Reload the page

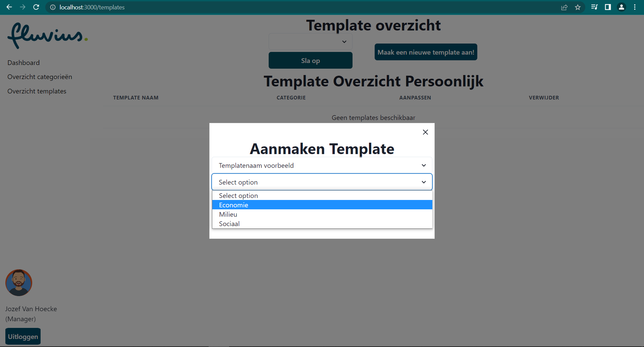(x=36, y=7)
